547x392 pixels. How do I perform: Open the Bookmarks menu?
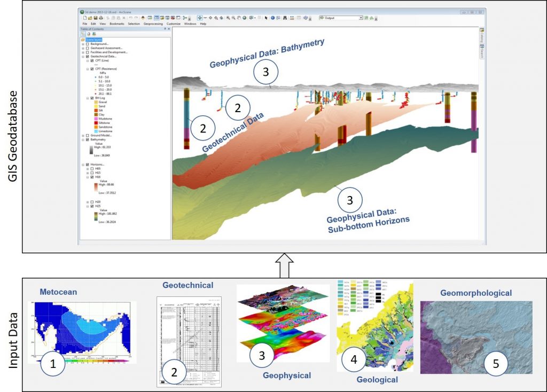click(x=117, y=24)
